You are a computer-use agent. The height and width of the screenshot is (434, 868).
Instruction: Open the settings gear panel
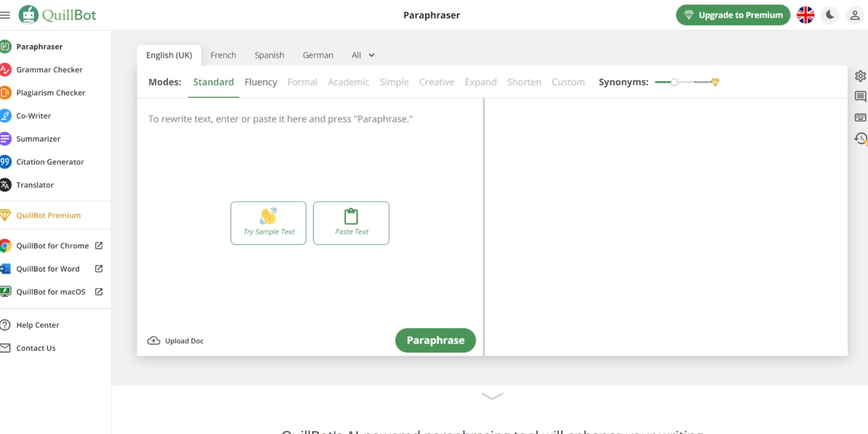(x=860, y=76)
